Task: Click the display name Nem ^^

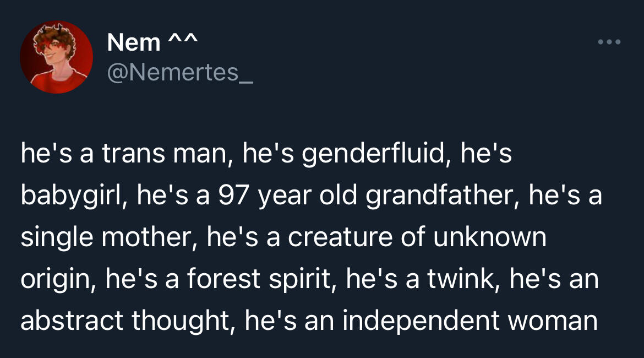Action: (152, 43)
